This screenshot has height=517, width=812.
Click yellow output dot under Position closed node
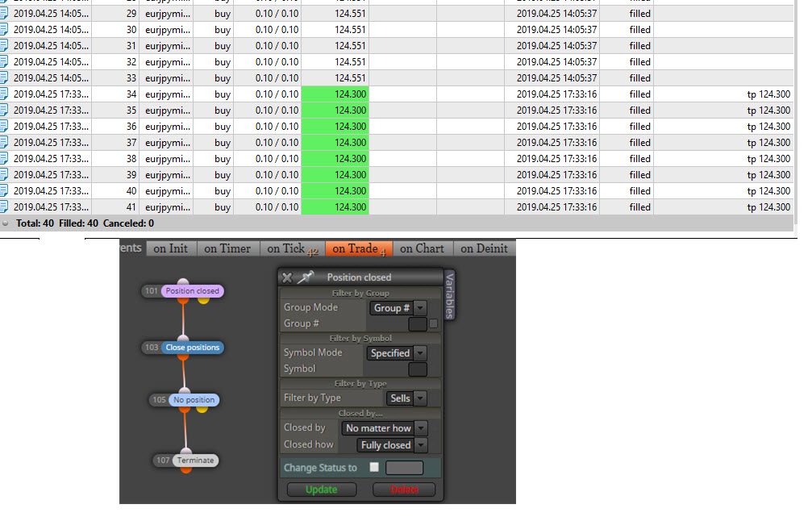(x=203, y=300)
